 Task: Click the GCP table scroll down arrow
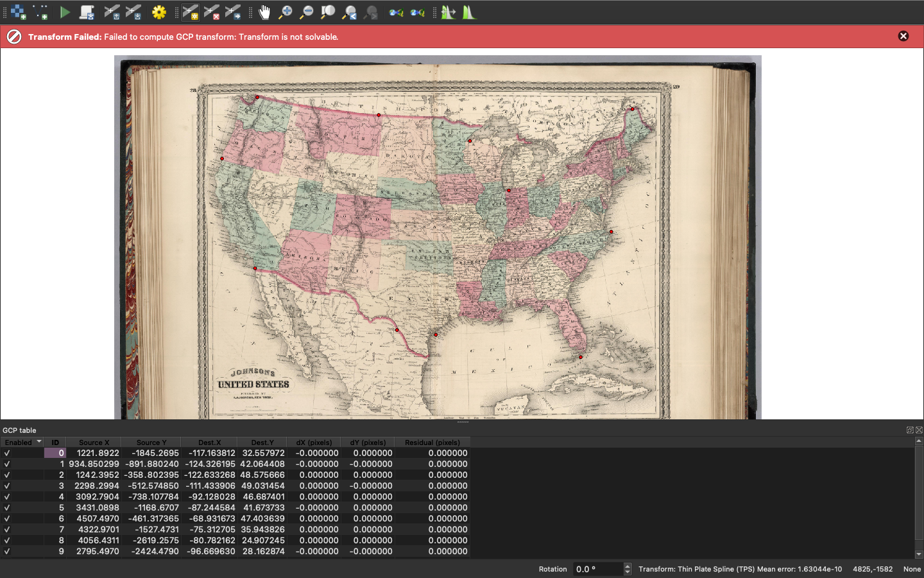coord(919,554)
